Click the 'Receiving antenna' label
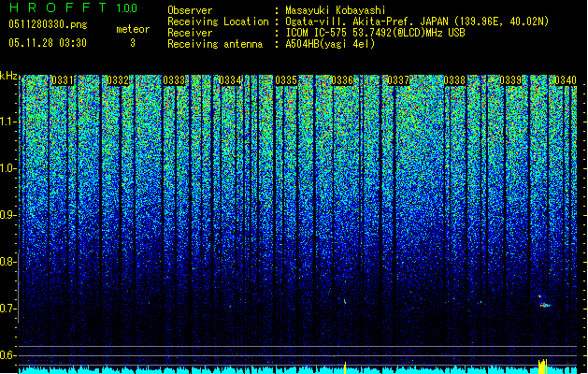 [215, 44]
